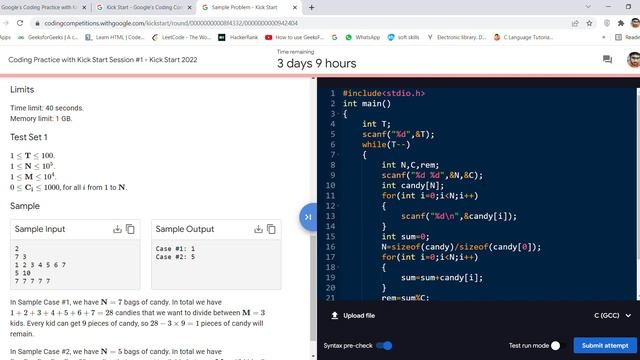Share this page from the address bar
The height and width of the screenshot is (360, 640).
(x=575, y=23)
